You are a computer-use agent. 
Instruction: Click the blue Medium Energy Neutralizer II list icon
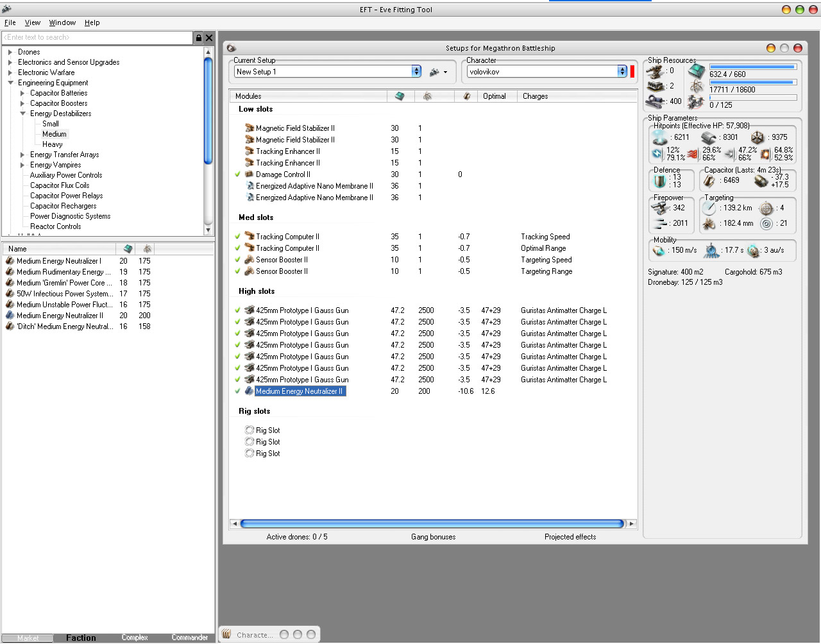pos(10,316)
